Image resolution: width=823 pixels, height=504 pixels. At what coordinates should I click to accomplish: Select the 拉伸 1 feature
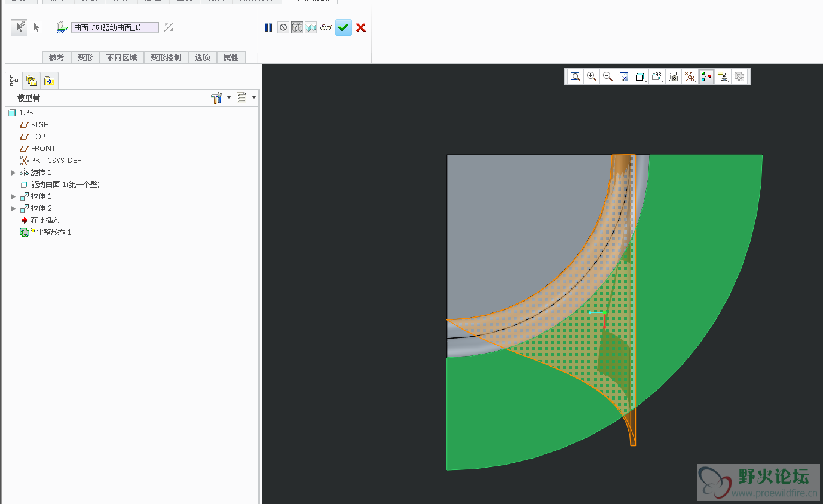point(41,196)
